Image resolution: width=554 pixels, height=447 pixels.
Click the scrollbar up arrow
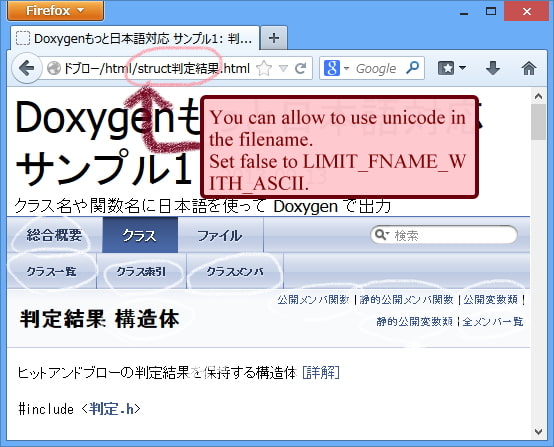coord(538,96)
